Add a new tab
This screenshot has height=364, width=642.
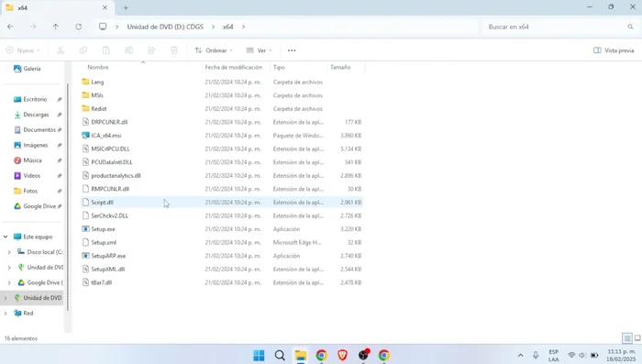(x=126, y=7)
